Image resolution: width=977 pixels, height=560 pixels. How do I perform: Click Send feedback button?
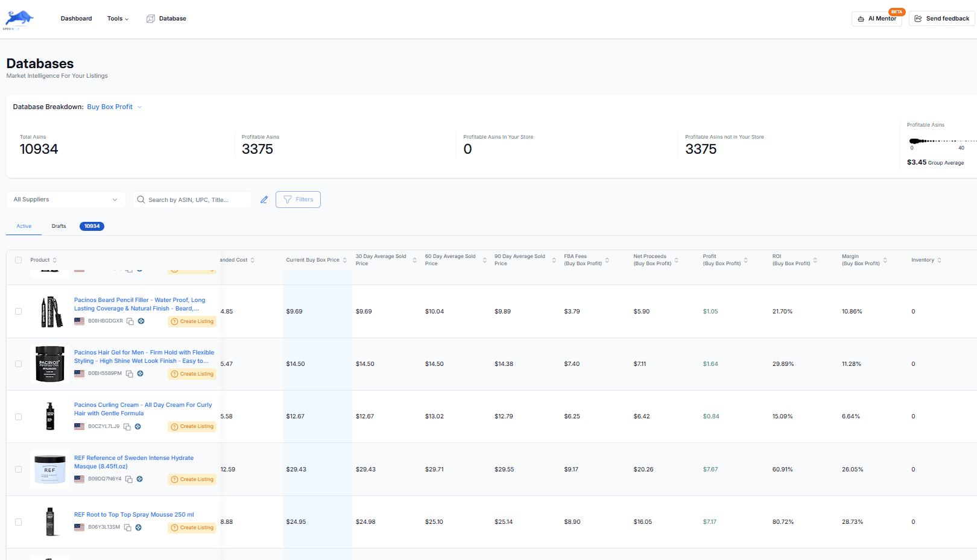pos(942,19)
